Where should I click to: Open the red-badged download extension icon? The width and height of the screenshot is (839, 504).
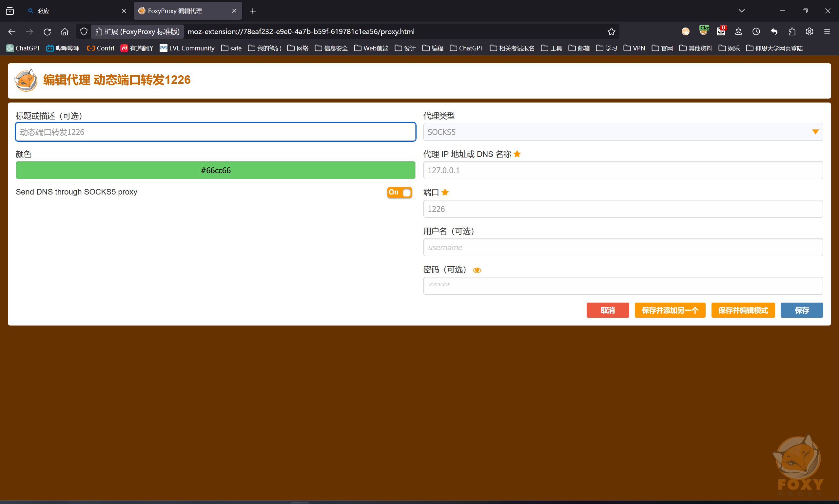pyautogui.click(x=721, y=31)
